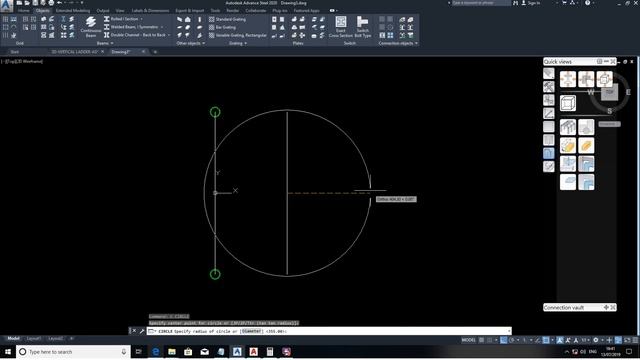Screen dimensions: 640x360
Task: Select the wrench tool palette category
Action: pos(549,86)
